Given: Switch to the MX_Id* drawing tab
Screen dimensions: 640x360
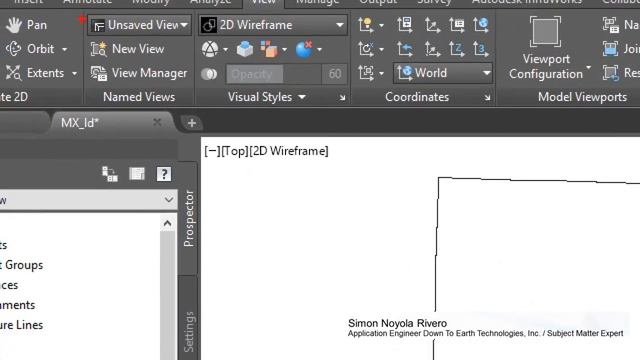Looking at the screenshot, I should (80, 123).
